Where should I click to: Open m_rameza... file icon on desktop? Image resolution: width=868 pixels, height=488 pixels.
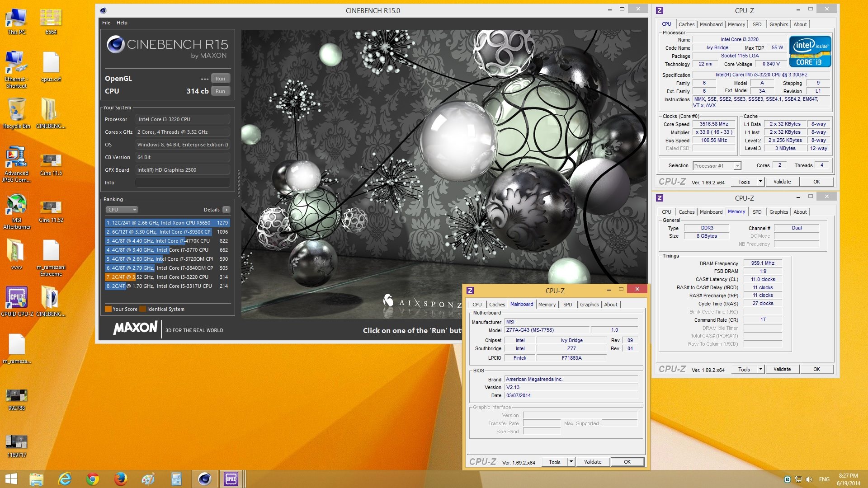(x=16, y=349)
